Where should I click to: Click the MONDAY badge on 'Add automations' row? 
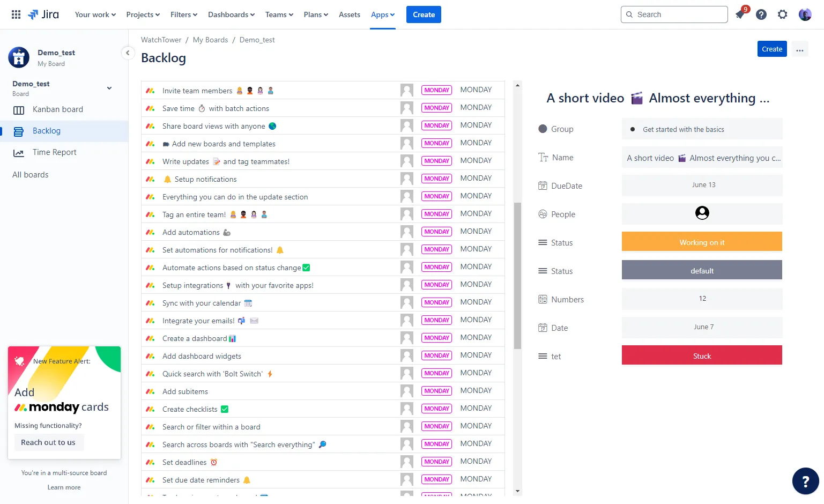pyautogui.click(x=437, y=232)
